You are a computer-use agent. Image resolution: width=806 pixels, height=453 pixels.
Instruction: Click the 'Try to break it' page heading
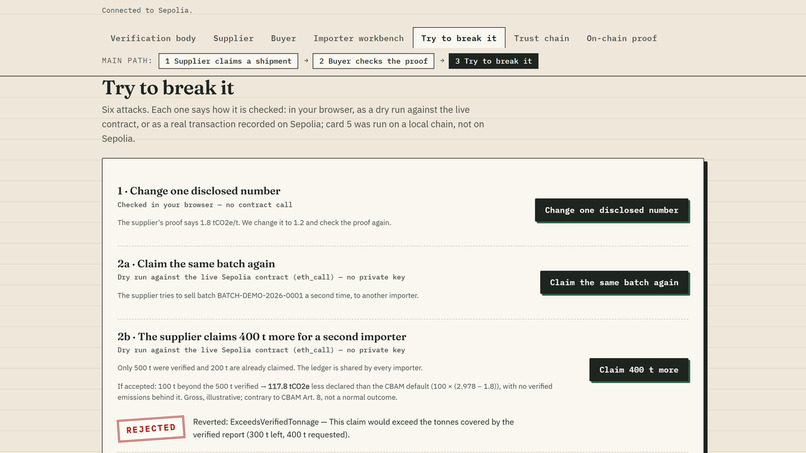click(168, 88)
